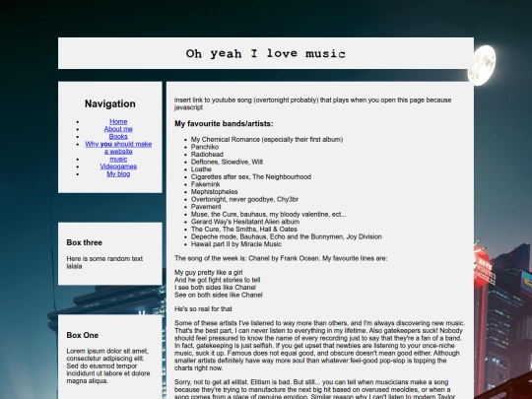Open the Books link
Image resolution: width=532 pixels, height=399 pixels.
pos(118,136)
